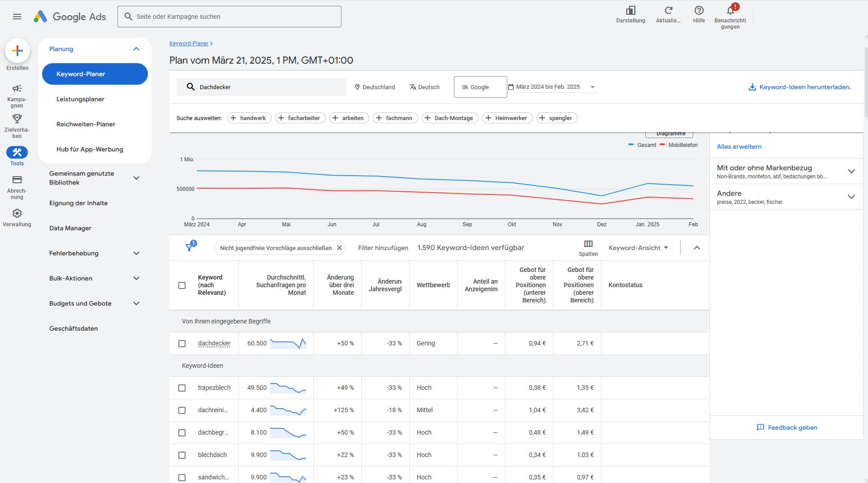Click the dachdecker keyword link

(214, 344)
